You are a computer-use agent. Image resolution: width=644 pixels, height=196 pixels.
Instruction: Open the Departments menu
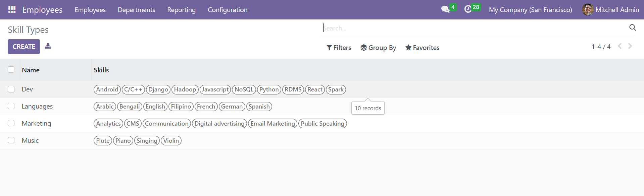[x=136, y=10]
